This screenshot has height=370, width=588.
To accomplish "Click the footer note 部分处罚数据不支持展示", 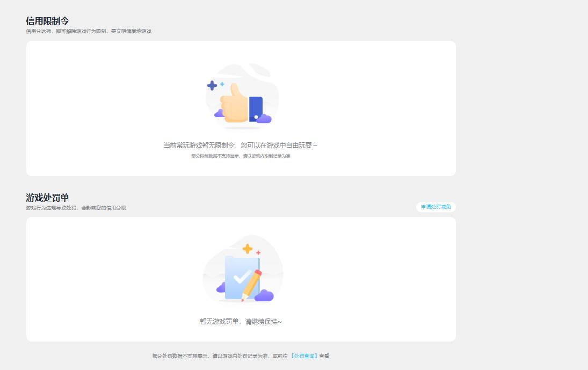I will [180, 356].
